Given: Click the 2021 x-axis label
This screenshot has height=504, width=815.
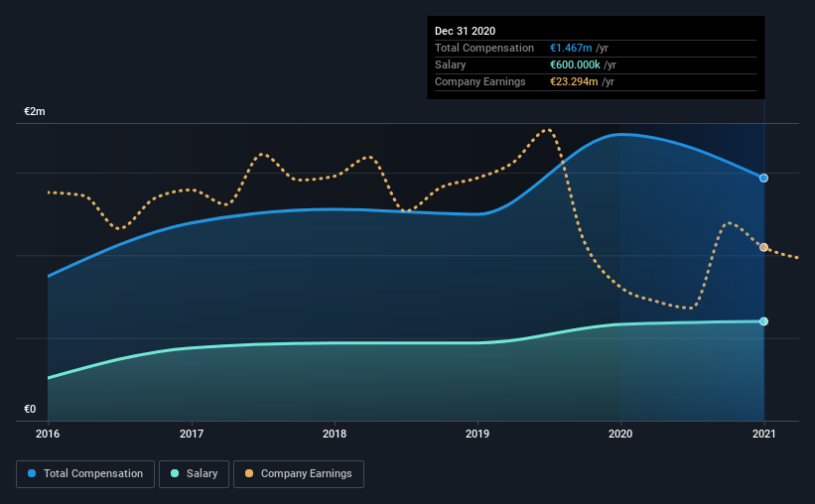Looking at the screenshot, I should (763, 434).
